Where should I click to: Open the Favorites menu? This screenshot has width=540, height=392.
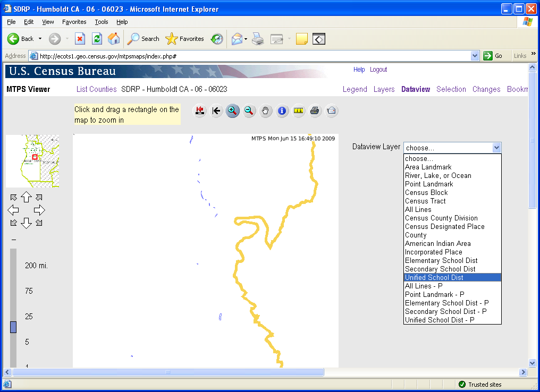74,22
